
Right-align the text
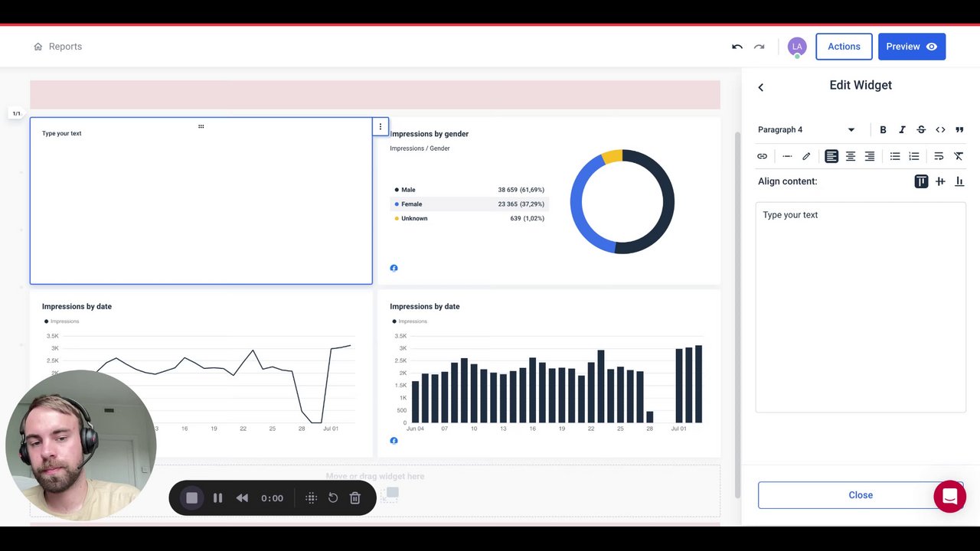pos(870,156)
